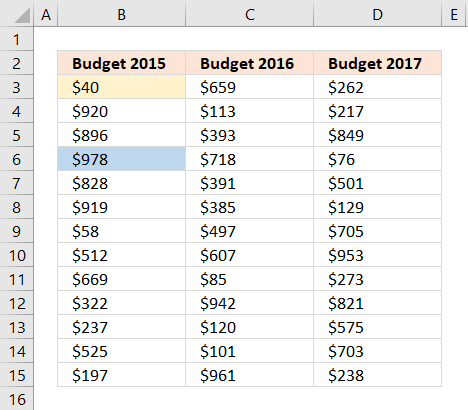Click the Budget 2015 header cell
The image size is (468, 410).
(121, 63)
